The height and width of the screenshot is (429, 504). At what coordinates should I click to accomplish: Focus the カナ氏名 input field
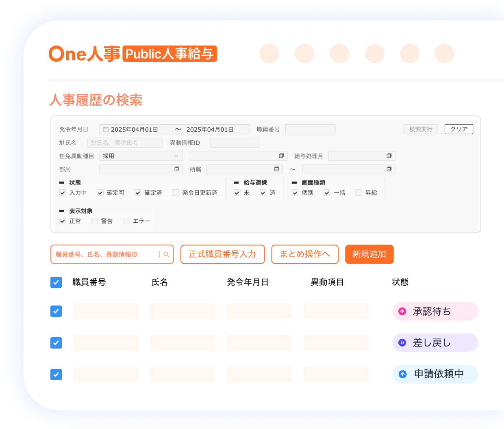tap(125, 143)
